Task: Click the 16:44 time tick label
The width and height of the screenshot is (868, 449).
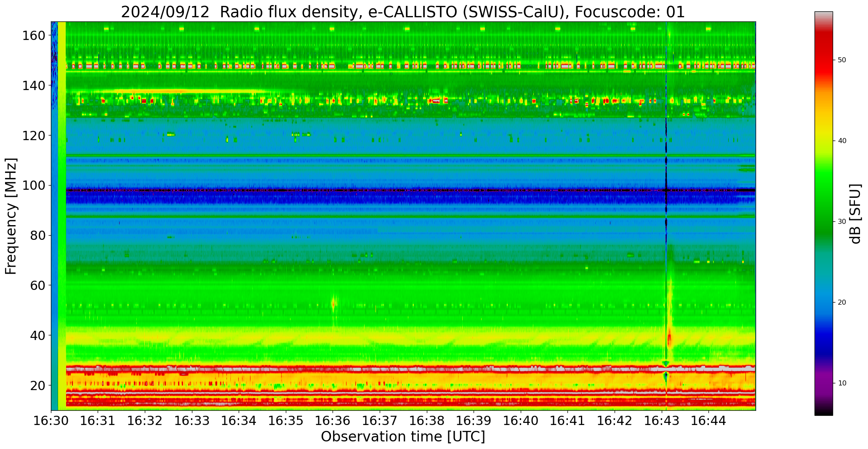Action: tap(709, 420)
